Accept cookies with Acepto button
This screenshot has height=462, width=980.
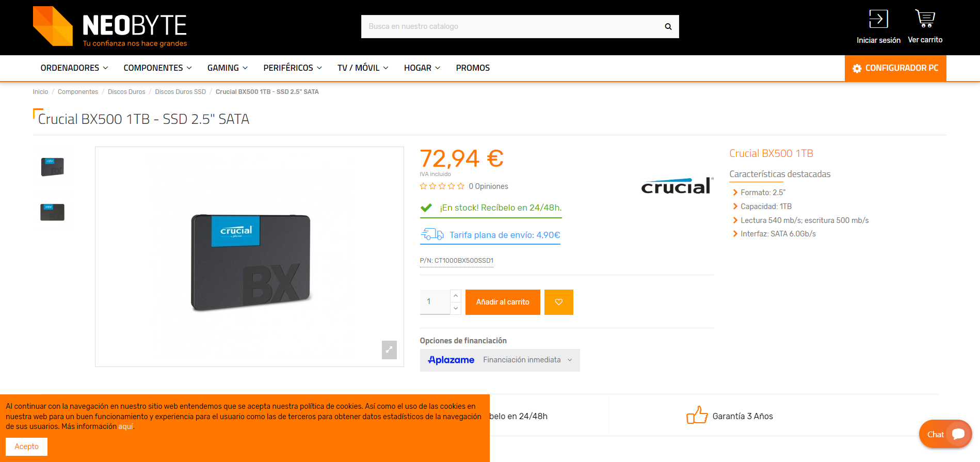pos(26,447)
